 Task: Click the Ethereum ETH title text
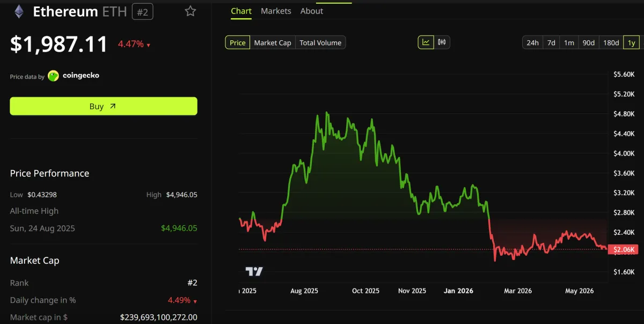point(79,11)
